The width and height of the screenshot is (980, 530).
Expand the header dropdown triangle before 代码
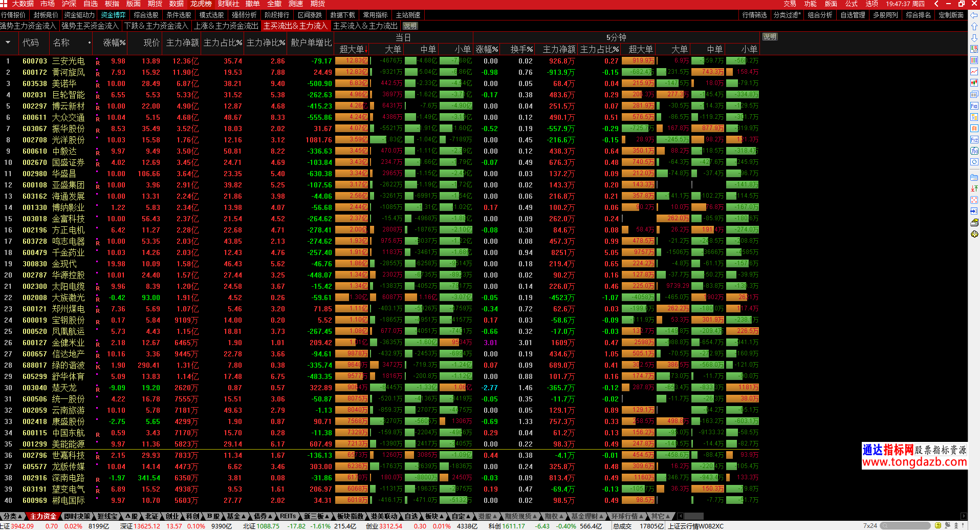click(x=8, y=43)
